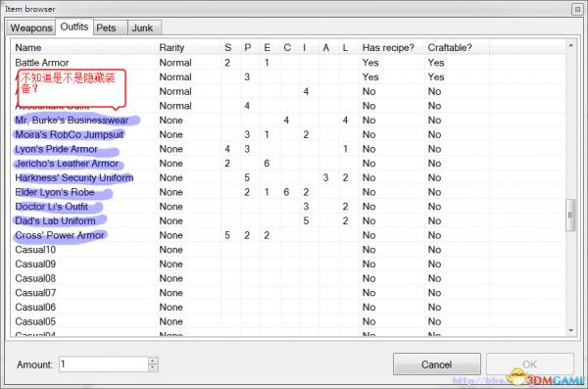The width and height of the screenshot is (588, 389).
Task: Close the Item browser window
Action: click(577, 9)
